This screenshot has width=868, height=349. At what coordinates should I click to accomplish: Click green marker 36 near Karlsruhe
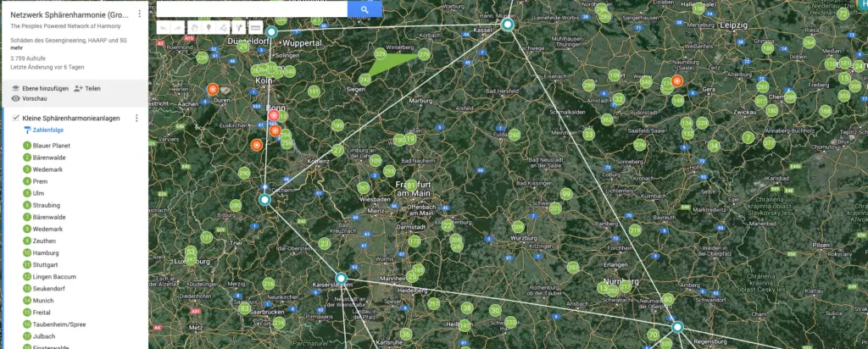406,334
